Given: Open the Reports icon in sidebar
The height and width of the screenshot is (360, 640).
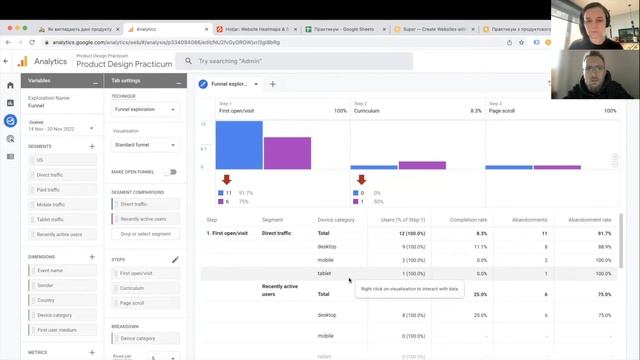Looking at the screenshot, I should coord(10,103).
